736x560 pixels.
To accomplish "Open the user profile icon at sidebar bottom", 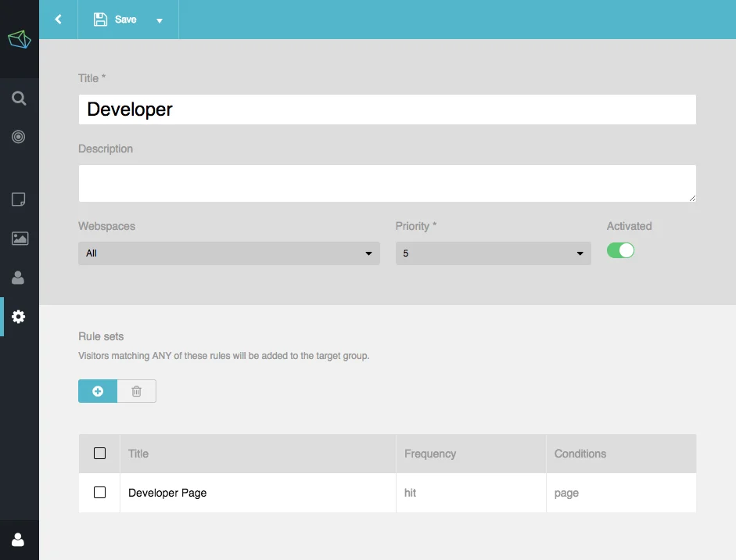I will pos(19,540).
